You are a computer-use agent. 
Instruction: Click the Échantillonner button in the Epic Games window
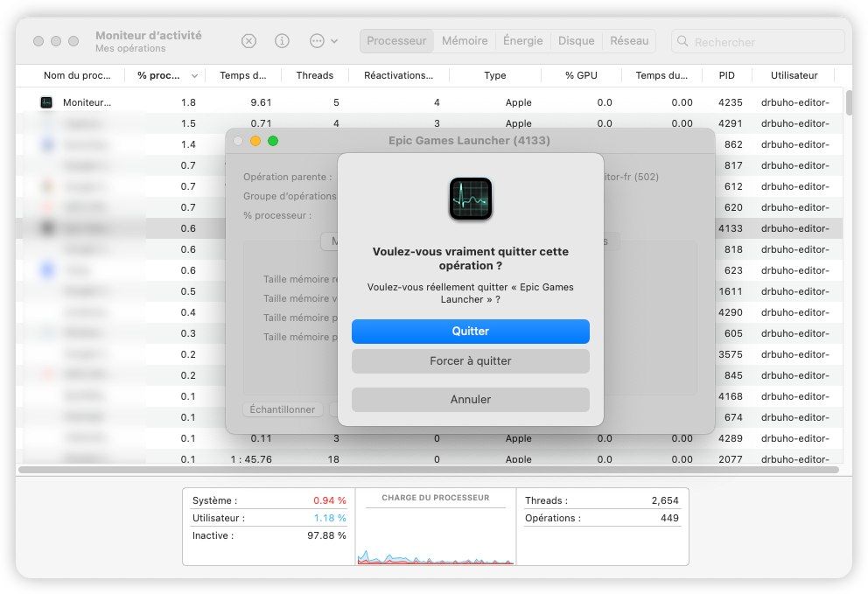(283, 409)
